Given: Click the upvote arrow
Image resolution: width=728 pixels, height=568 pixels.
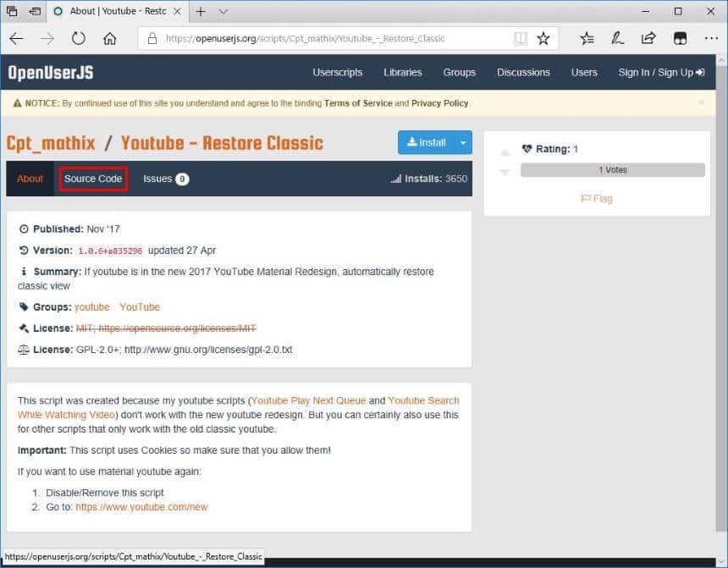Looking at the screenshot, I should tap(505, 152).
